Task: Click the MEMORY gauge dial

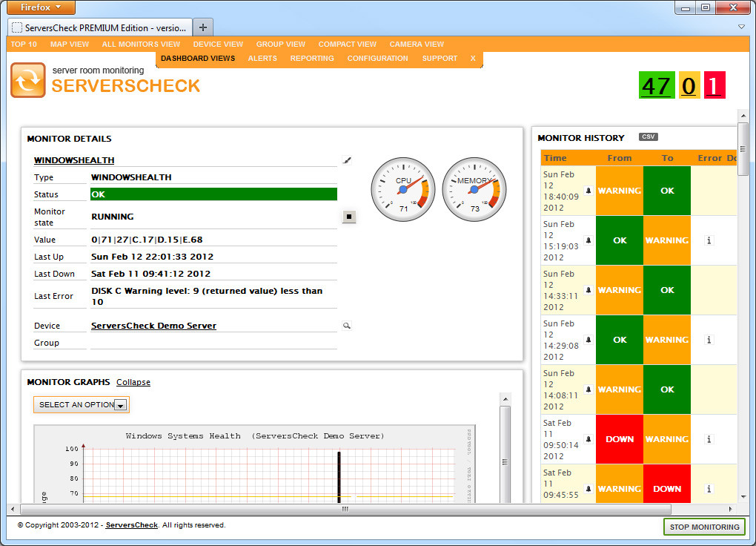Action: 474,189
